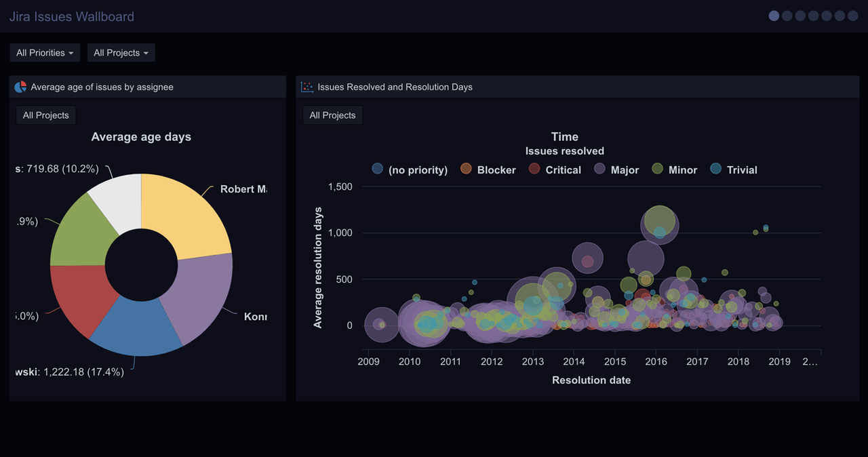Toggle the Minor legend circle
Screen dimensions: 868x457
point(657,169)
